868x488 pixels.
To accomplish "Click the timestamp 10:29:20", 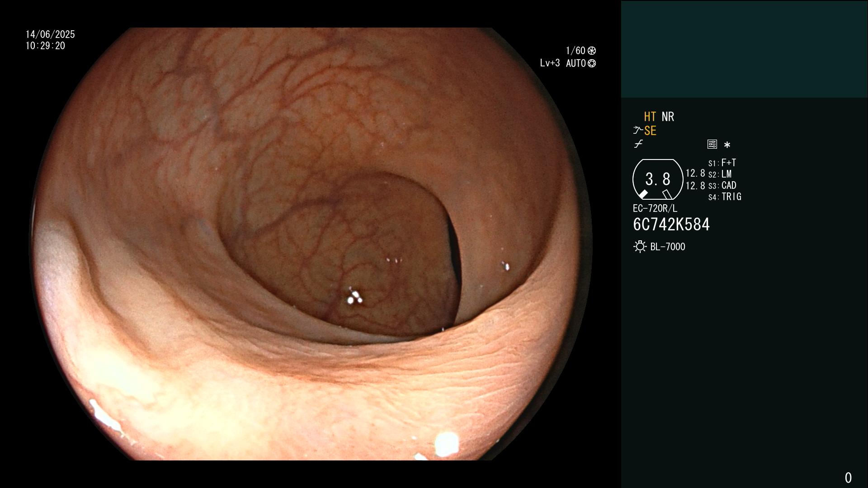I will [x=45, y=46].
